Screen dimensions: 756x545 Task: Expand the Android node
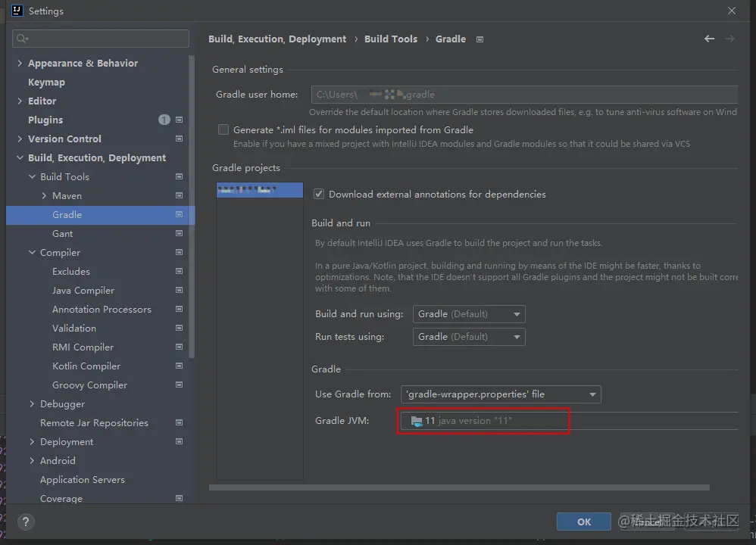click(32, 461)
